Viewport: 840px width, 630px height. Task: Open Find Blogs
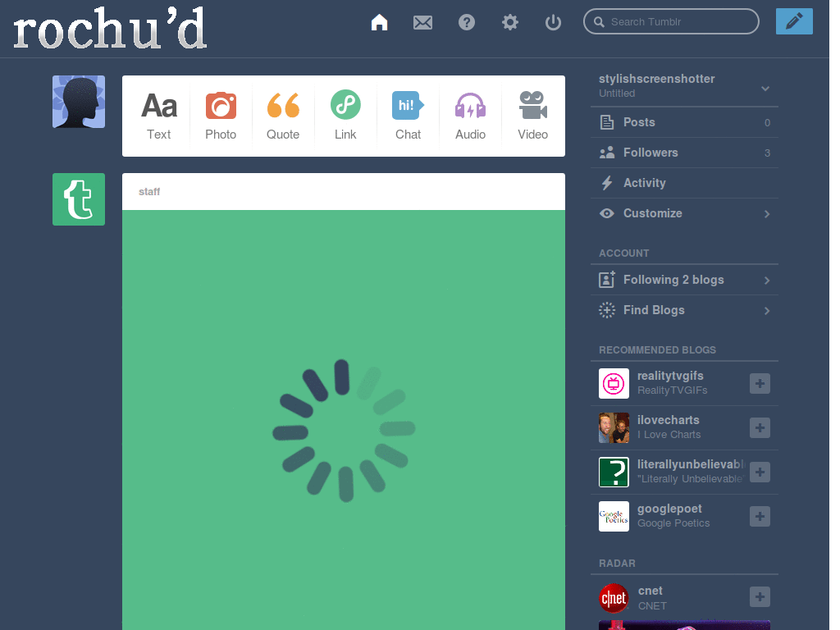click(684, 310)
